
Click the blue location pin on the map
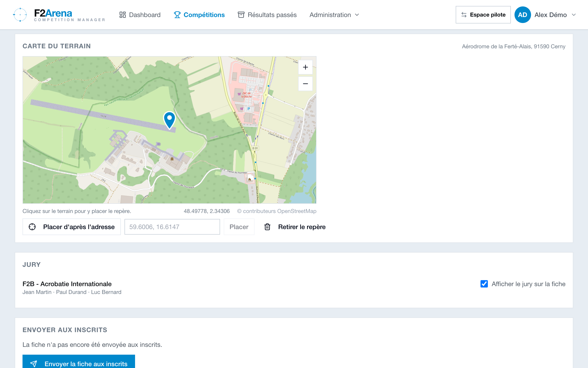(170, 120)
